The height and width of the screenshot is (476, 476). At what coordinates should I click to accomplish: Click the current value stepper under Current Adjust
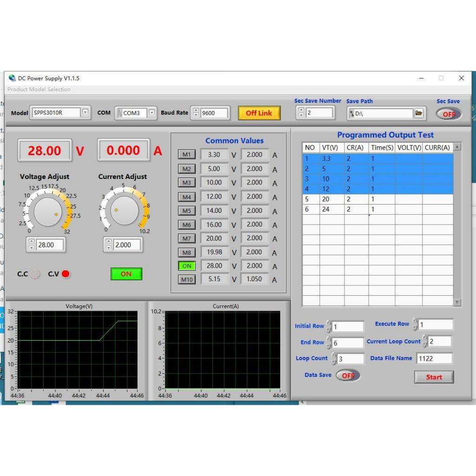click(108, 245)
